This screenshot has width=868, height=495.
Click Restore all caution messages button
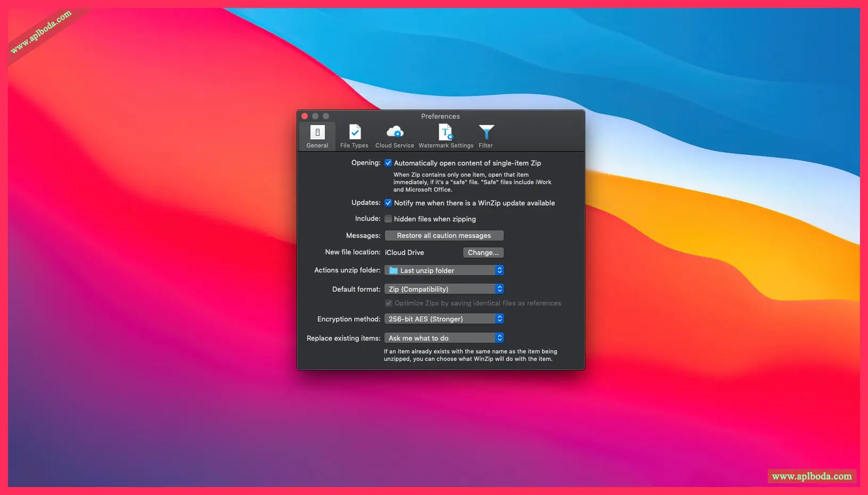coord(444,236)
